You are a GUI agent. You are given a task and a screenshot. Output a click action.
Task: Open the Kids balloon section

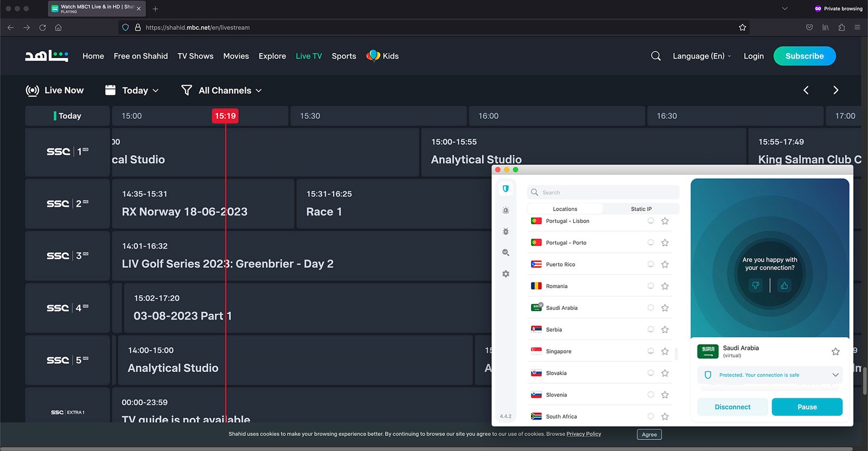click(382, 56)
